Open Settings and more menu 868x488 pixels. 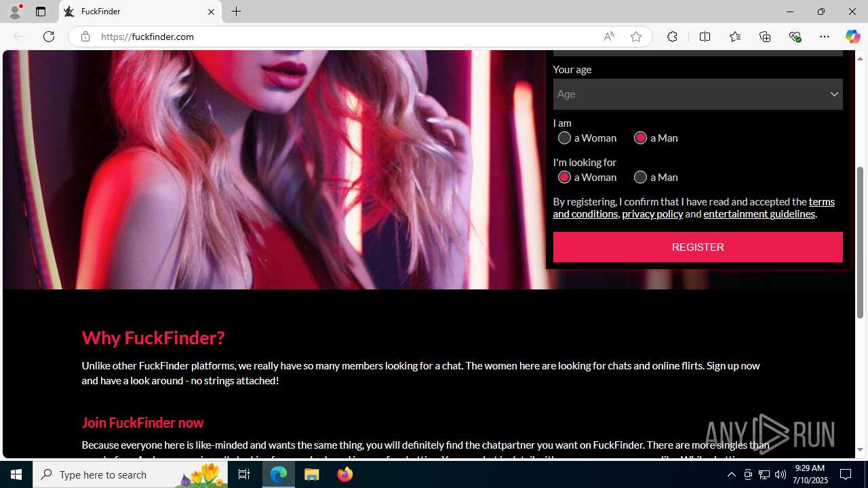tap(825, 37)
